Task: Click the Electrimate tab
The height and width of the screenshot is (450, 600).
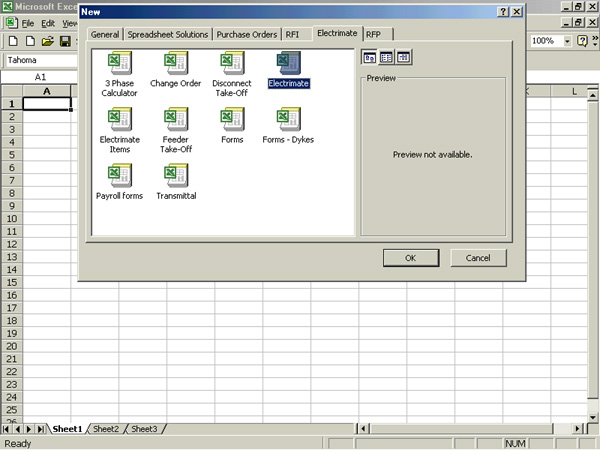Action: coord(337,33)
